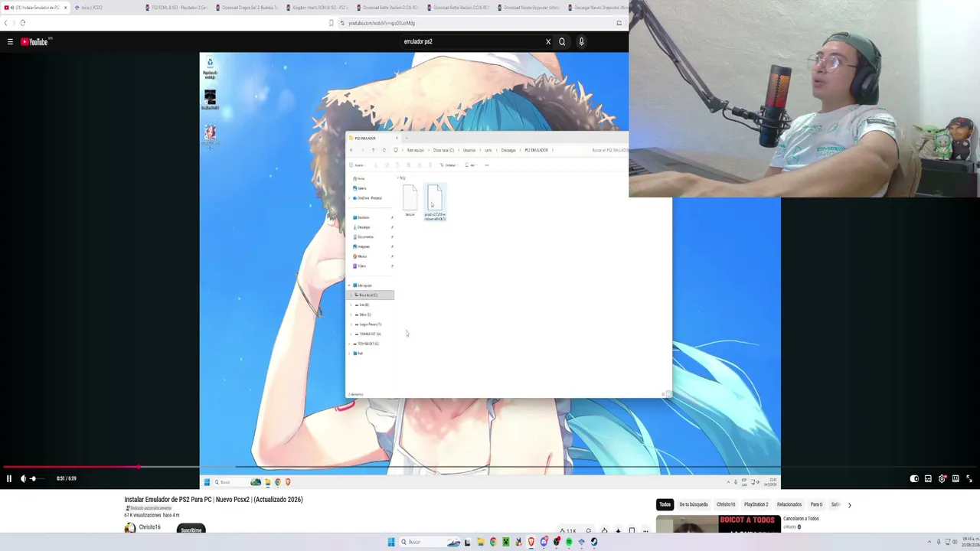
Task: Collapse the 'Este equipo' tree node
Action: [x=350, y=285]
